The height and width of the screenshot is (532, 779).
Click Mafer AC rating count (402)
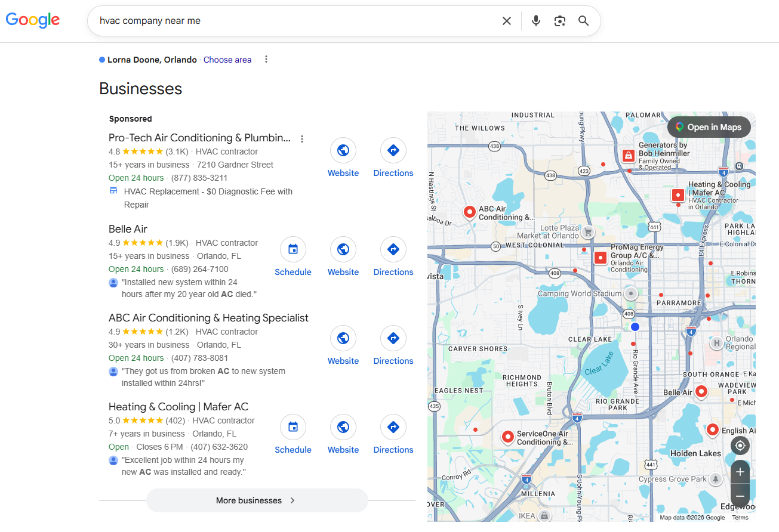[175, 420]
